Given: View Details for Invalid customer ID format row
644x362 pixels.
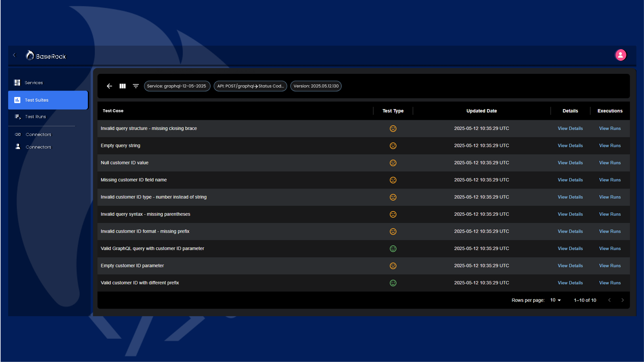Looking at the screenshot, I should (x=570, y=231).
